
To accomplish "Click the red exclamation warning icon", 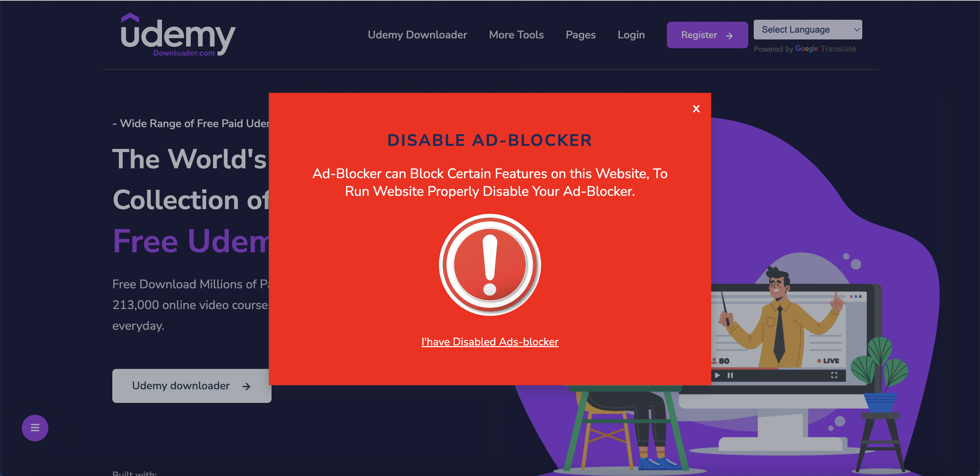I will [490, 265].
